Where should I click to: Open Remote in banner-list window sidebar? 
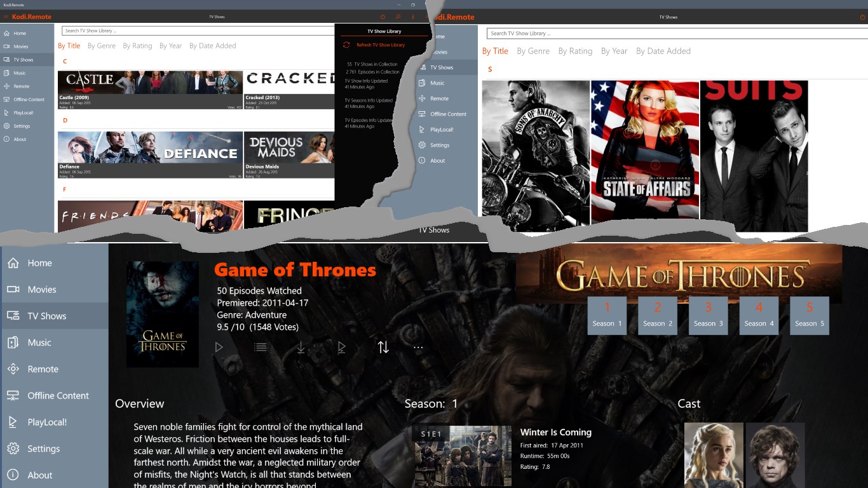click(27, 86)
